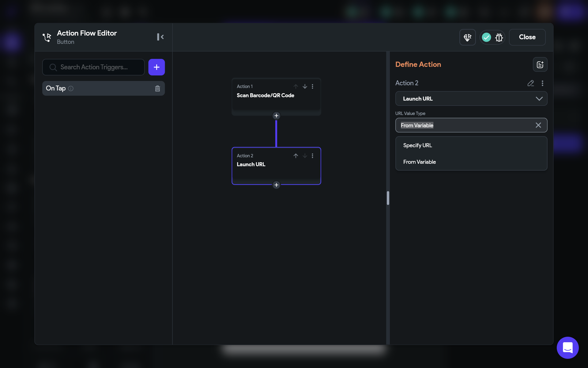
Task: Click the debug bug icon
Action: 499,37
